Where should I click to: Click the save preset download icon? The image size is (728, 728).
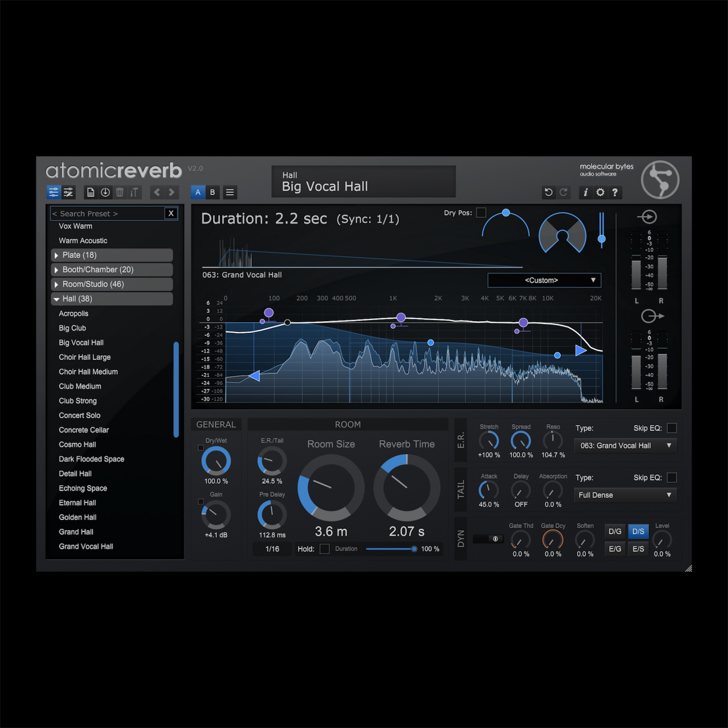(105, 193)
